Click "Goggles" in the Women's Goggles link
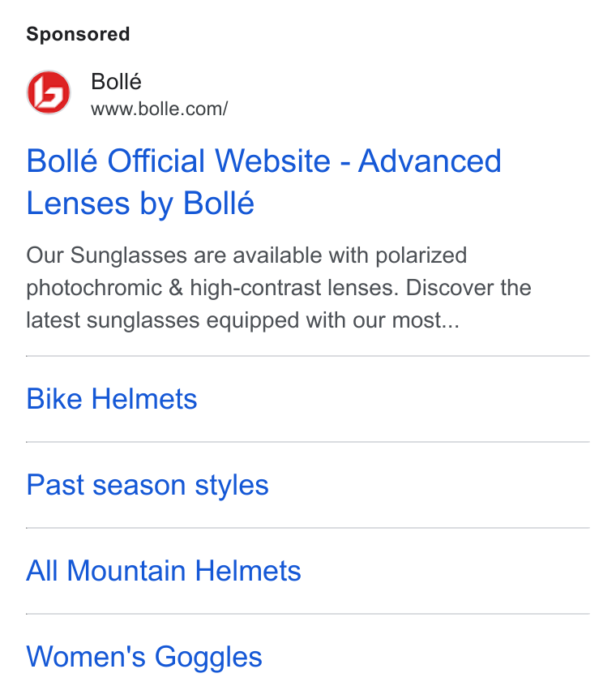The width and height of the screenshot is (616, 699). (208, 657)
